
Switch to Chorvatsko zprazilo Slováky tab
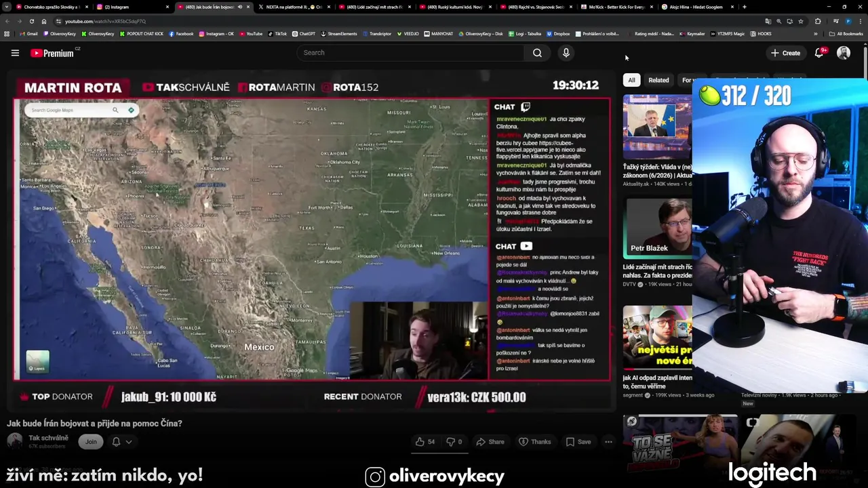(x=51, y=7)
